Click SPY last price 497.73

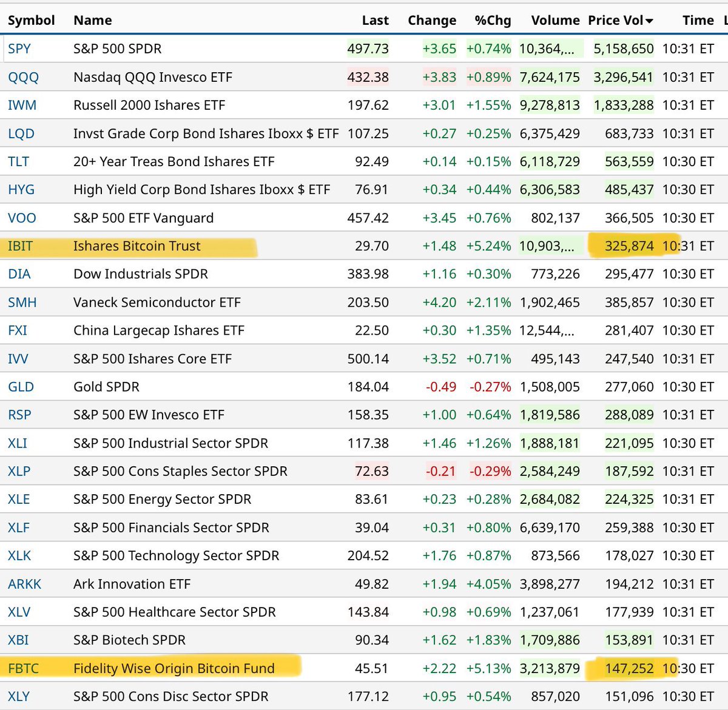click(368, 49)
